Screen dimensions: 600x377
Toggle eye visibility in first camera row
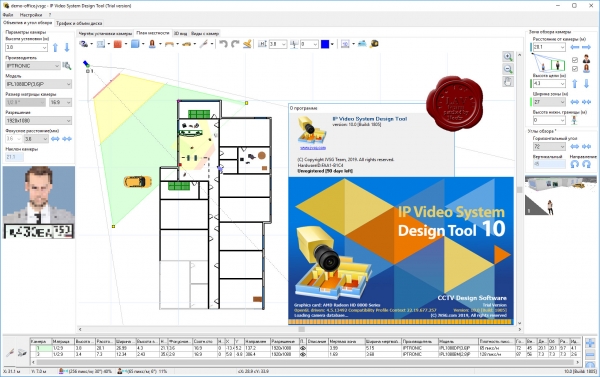303,349
